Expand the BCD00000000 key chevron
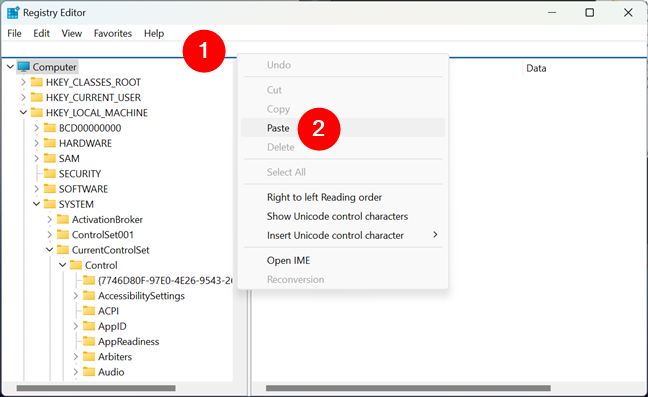Screen dimensions: 648x397 pyautogui.click(x=36, y=128)
